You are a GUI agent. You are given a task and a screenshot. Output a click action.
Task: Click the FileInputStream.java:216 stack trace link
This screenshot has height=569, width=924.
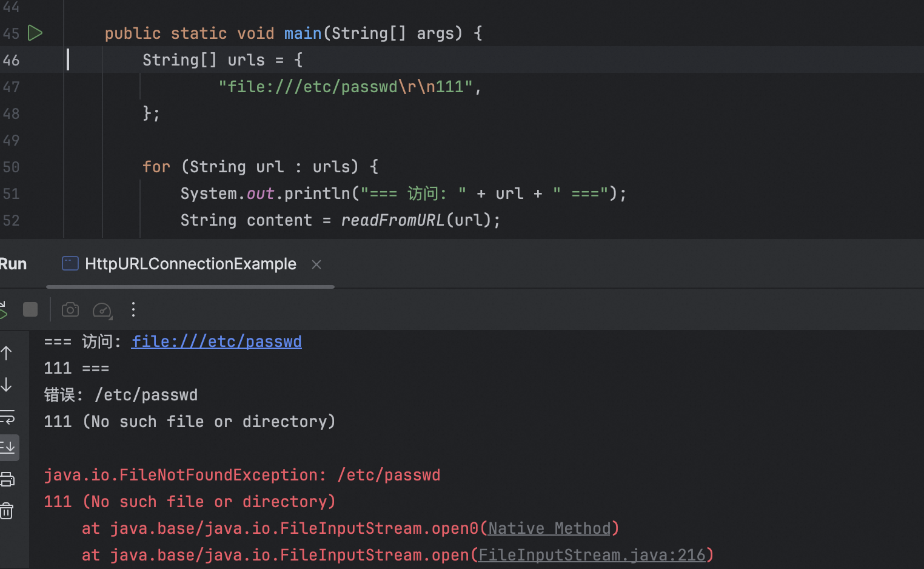pyautogui.click(x=592, y=555)
